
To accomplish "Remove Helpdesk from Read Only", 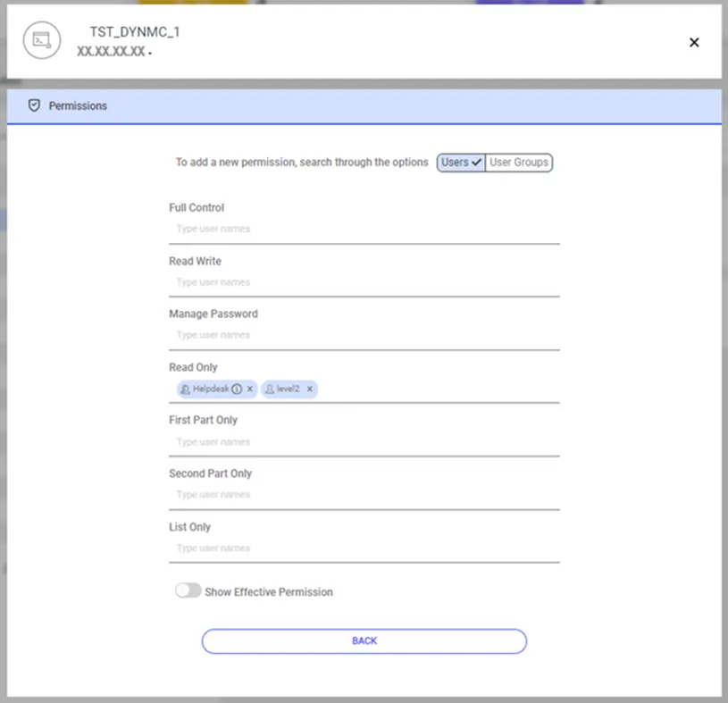I will point(250,389).
